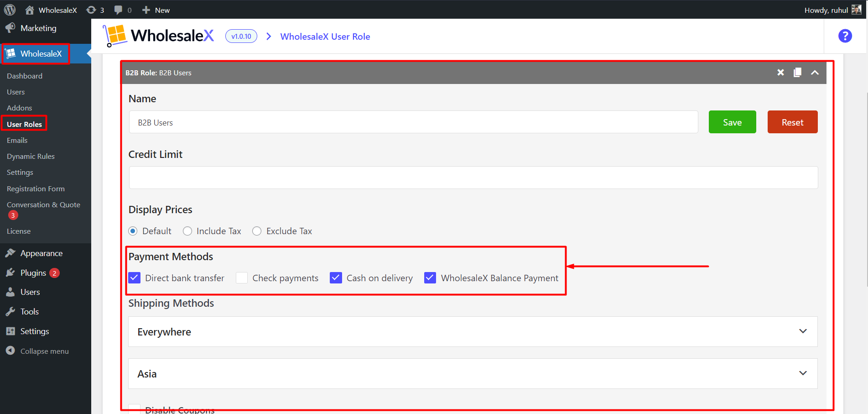This screenshot has width=868, height=414.
Task: Collapse the admin menu
Action: 37,351
